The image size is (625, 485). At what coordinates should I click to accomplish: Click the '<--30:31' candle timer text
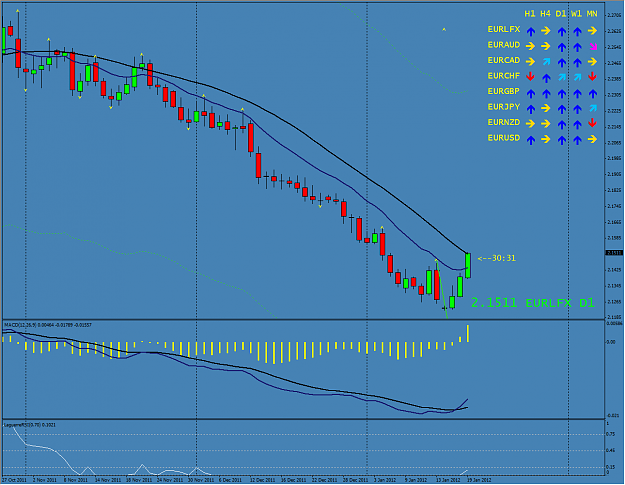click(x=497, y=258)
